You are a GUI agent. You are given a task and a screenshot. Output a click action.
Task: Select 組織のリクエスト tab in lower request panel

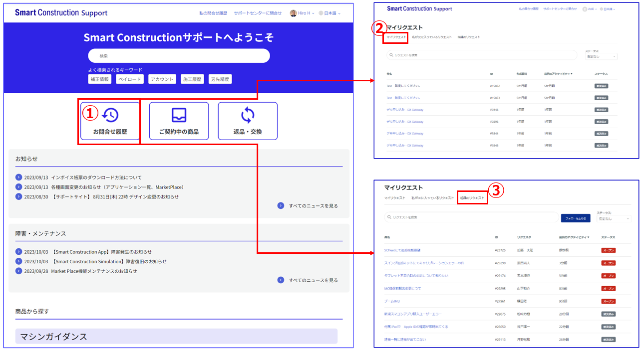tap(472, 198)
